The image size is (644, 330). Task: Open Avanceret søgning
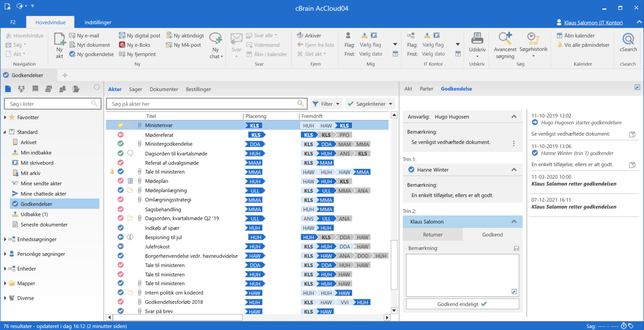(x=505, y=45)
